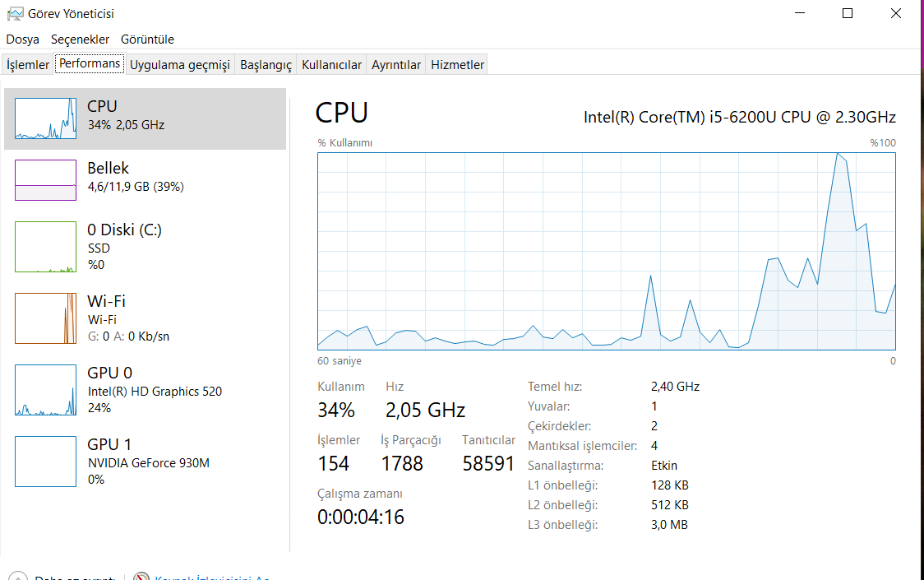Open the Kaynak İzleyicisi (Resource Monitor) icon
This screenshot has height=580, width=924.
point(141,578)
